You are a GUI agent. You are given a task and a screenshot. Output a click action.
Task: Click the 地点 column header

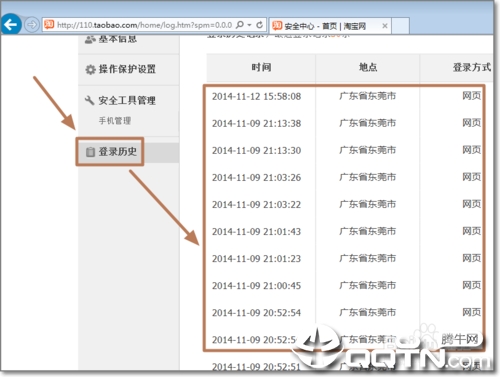[368, 68]
